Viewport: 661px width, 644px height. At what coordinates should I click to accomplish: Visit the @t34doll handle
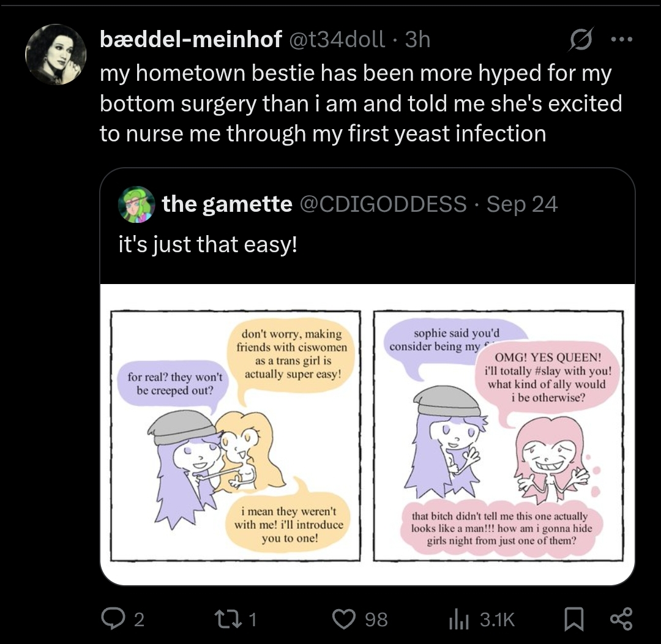(x=338, y=40)
